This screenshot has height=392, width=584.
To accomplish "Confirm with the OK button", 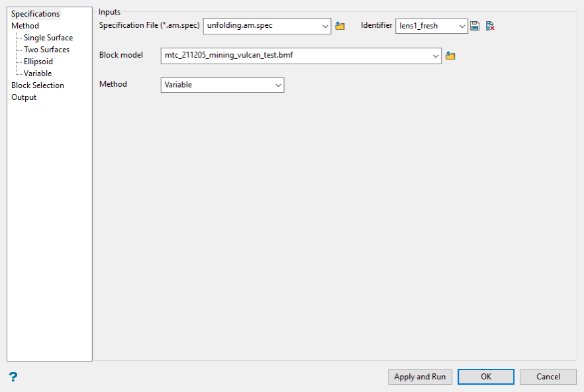I will pos(486,377).
